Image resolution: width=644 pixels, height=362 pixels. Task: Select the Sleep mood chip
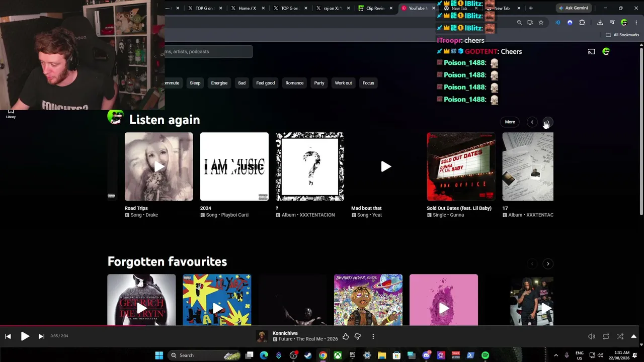195,83
